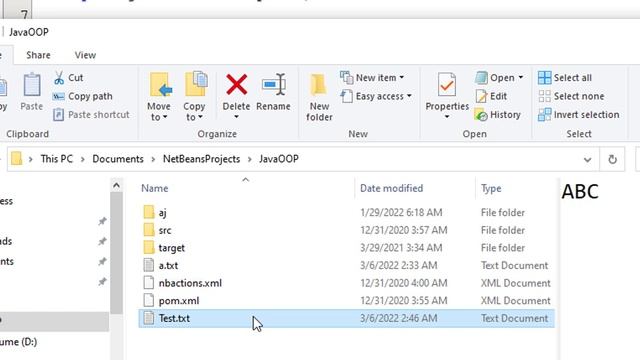Viewport: 640px width, 360px height.
Task: Expand the Open button dropdown arrow
Action: click(x=521, y=78)
